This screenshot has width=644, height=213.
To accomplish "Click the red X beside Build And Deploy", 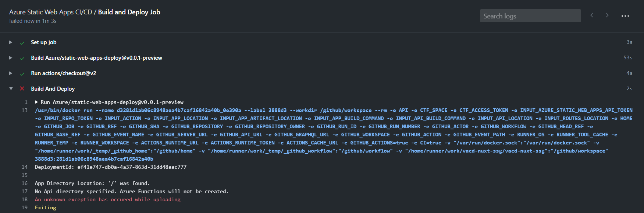I will coord(22,88).
